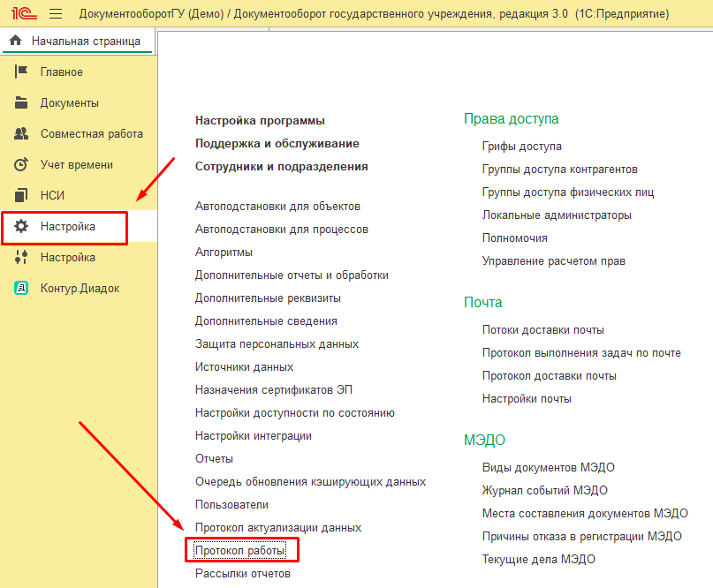713x588 pixels.
Task: Open Локальные администраторы
Action: pyautogui.click(x=557, y=215)
